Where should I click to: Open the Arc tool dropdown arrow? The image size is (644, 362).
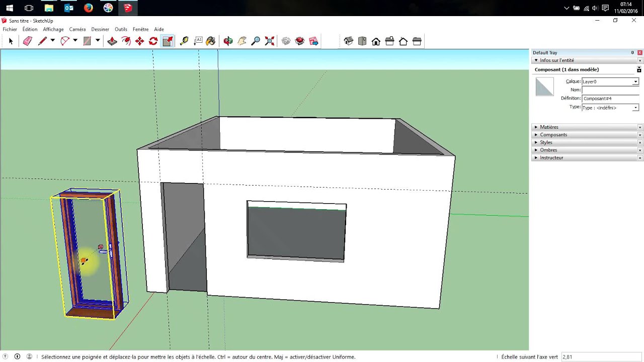75,41
